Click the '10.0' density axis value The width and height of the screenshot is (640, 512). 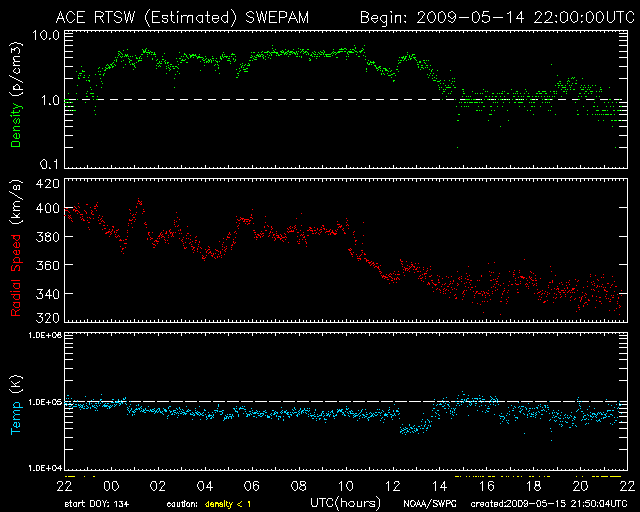click(x=46, y=35)
